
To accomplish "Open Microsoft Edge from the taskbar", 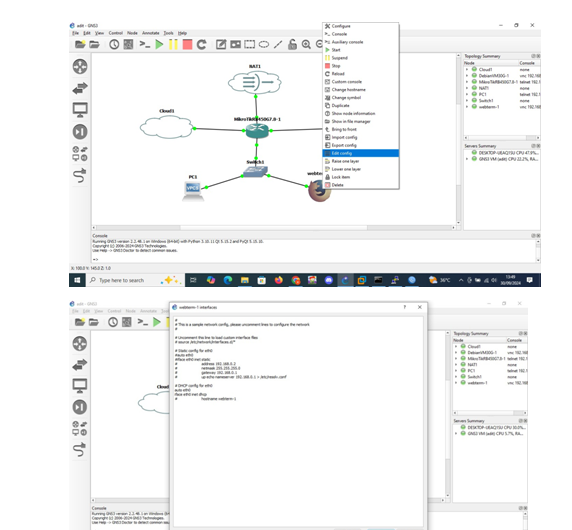I will [x=228, y=280].
